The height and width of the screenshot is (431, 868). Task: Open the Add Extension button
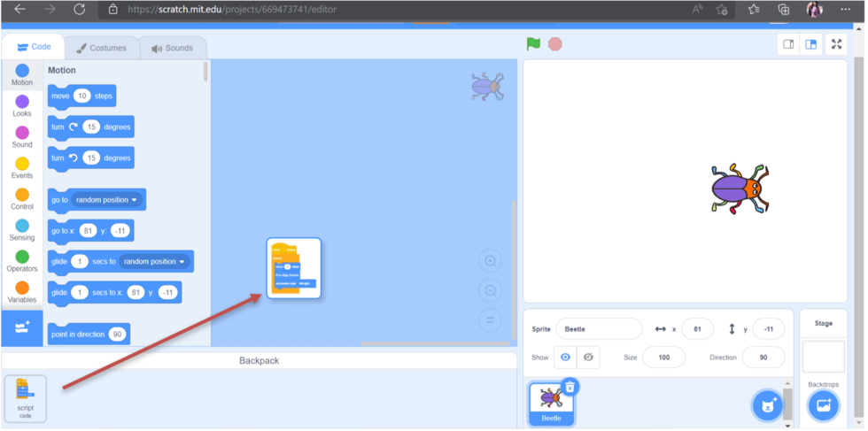pos(22,328)
